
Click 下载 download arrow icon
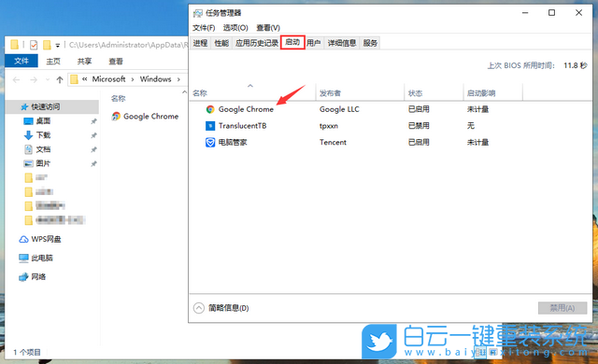click(x=29, y=135)
